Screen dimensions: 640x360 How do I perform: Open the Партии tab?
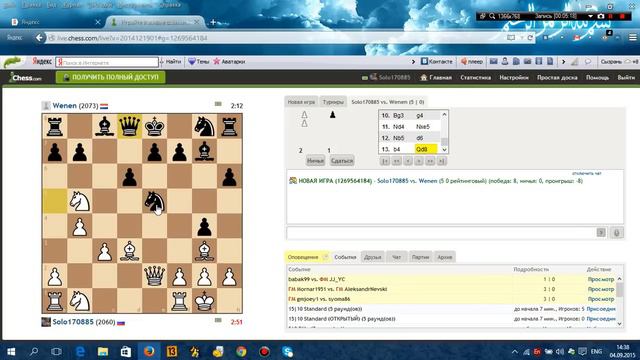[420, 257]
